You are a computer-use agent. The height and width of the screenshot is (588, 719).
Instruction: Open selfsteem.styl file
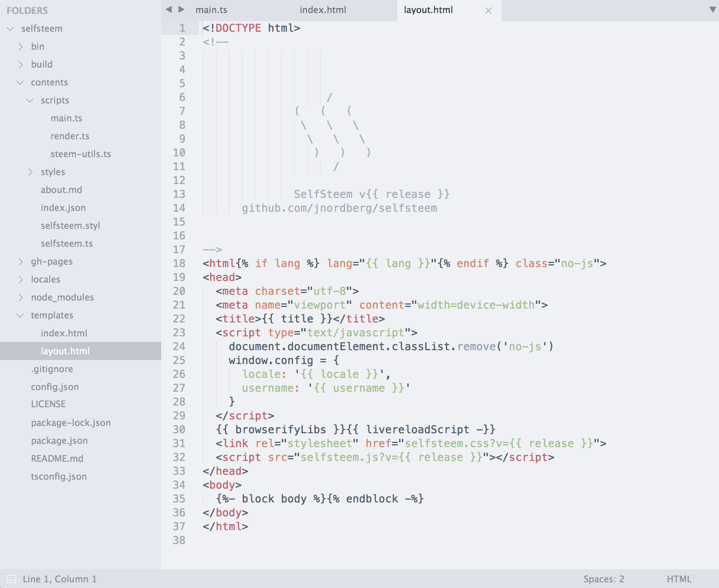tap(70, 226)
